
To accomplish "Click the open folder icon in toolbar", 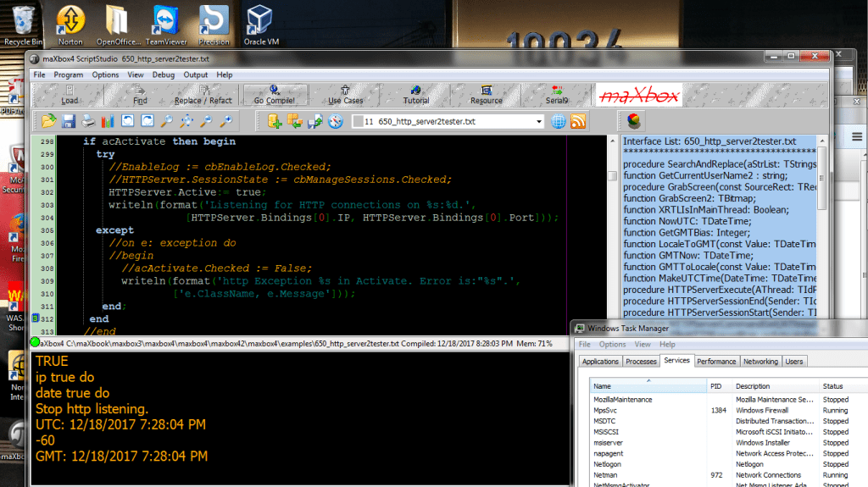I will 48,121.
